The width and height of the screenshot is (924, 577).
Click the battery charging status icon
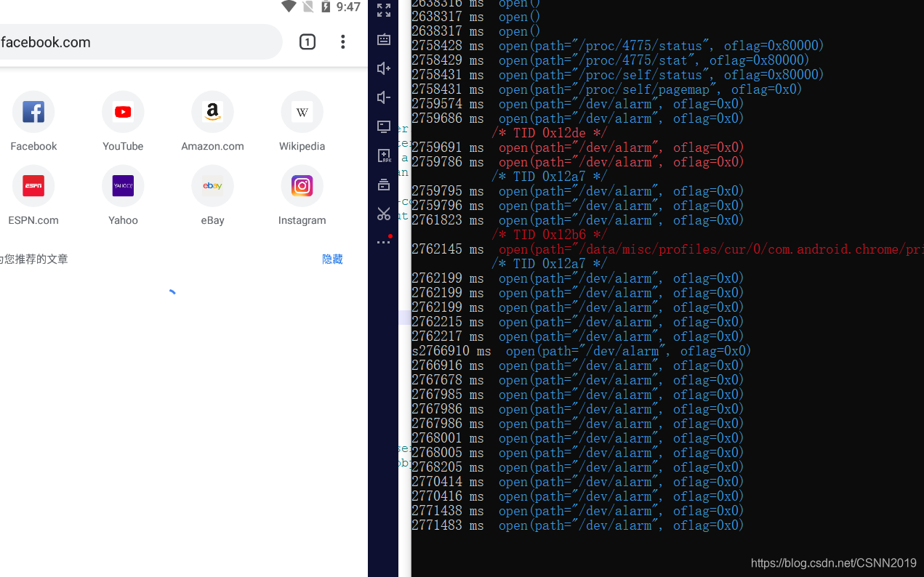[326, 7]
